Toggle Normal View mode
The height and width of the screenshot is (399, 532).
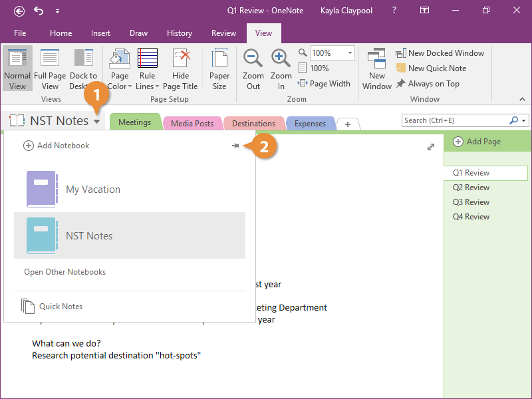pyautogui.click(x=17, y=68)
